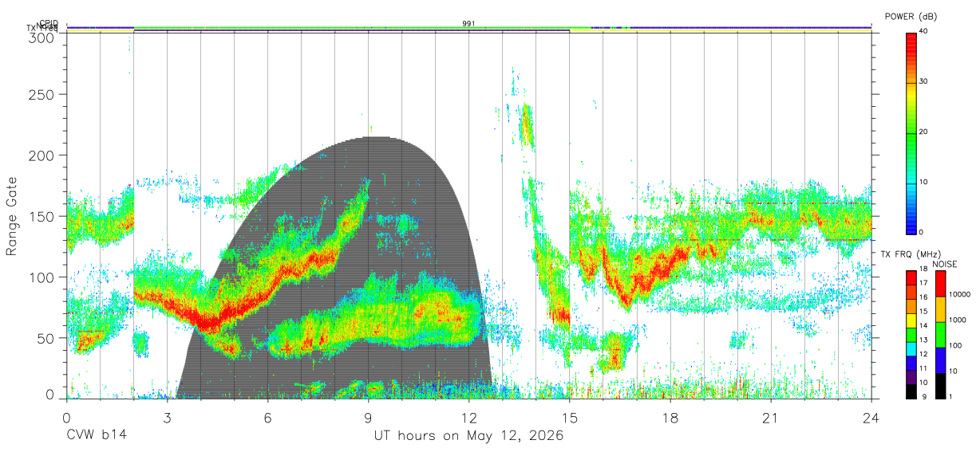Click the 10000 label on the noise scale
This screenshot has width=980, height=452.
point(960,294)
